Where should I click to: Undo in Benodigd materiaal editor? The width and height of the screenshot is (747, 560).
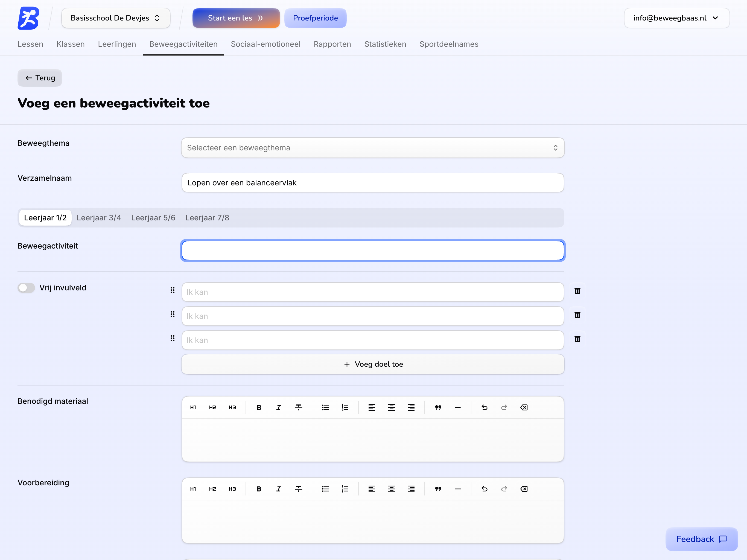tap(484, 407)
